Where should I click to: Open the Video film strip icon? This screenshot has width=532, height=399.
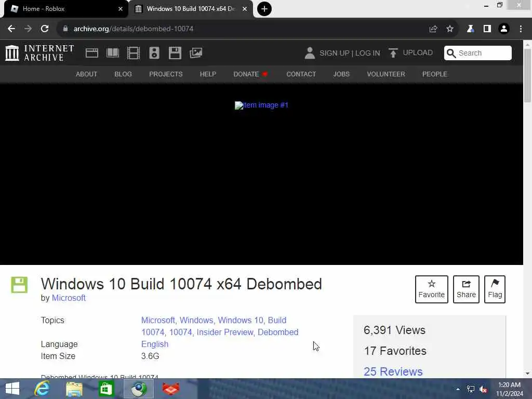click(x=134, y=53)
